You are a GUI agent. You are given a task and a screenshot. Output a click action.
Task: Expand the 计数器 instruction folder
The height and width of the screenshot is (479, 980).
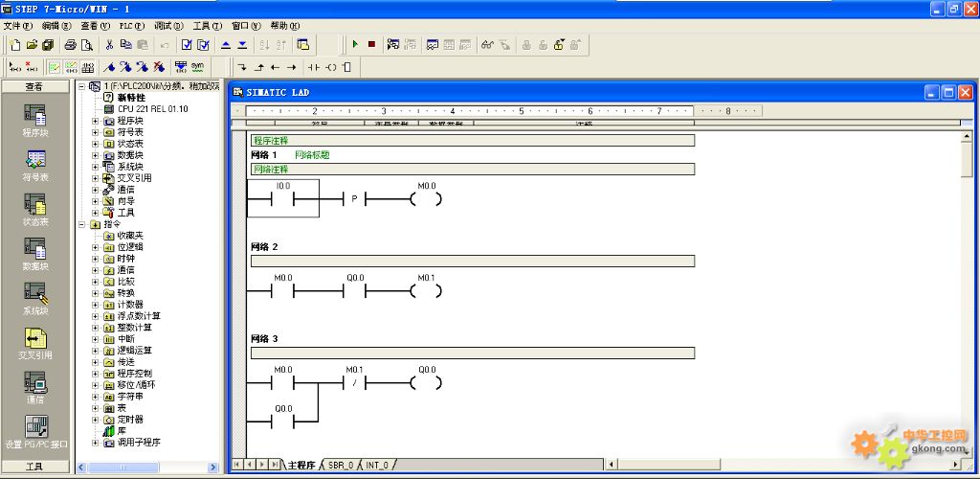[96, 305]
